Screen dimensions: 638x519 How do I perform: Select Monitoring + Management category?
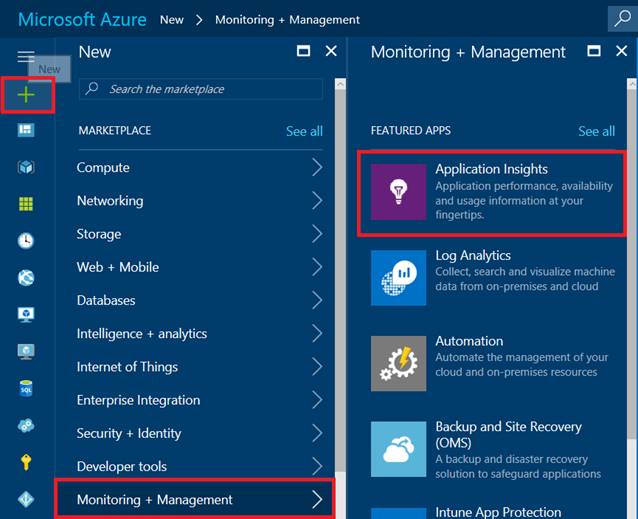tap(194, 499)
